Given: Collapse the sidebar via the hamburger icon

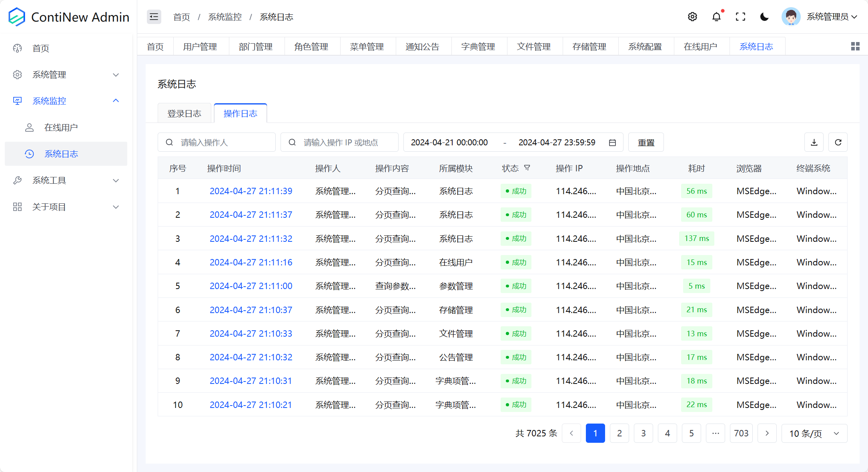Looking at the screenshot, I should click(x=154, y=17).
